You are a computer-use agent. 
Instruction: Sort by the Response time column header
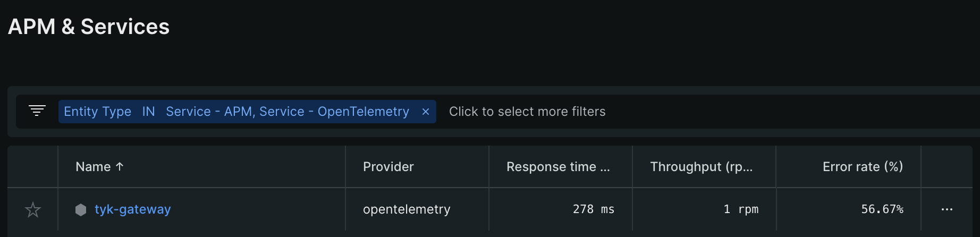[x=557, y=167]
